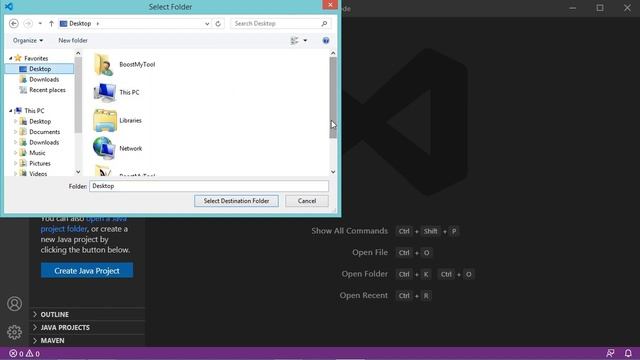Open the notifications bell icon
The width and height of the screenshot is (640, 360).
(628, 353)
